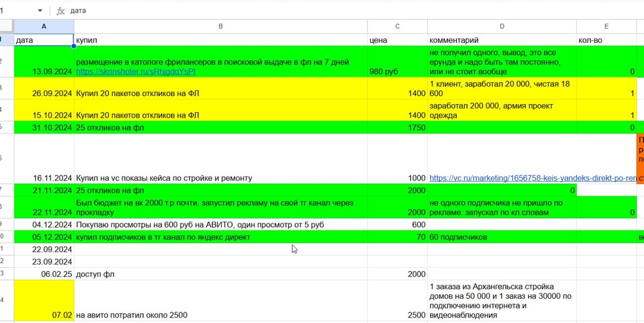Viewport: 644px width, 323px height.
Task: Click price cell 70
Action: [397, 237]
